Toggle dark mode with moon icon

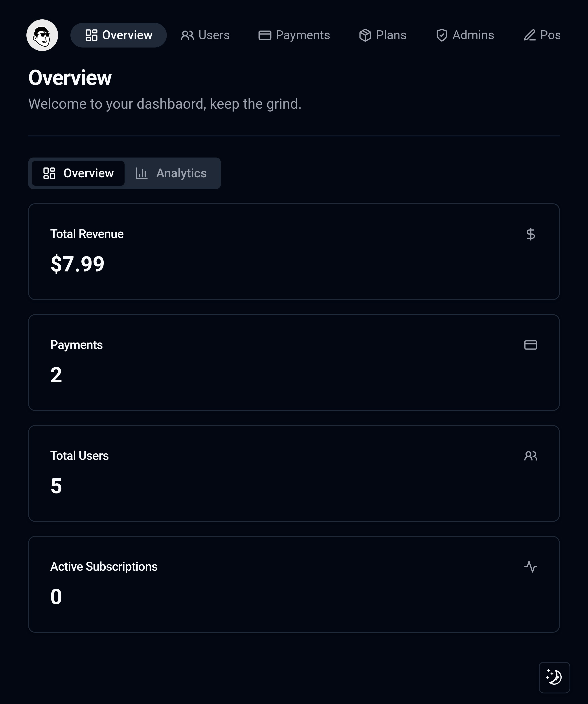click(x=554, y=677)
